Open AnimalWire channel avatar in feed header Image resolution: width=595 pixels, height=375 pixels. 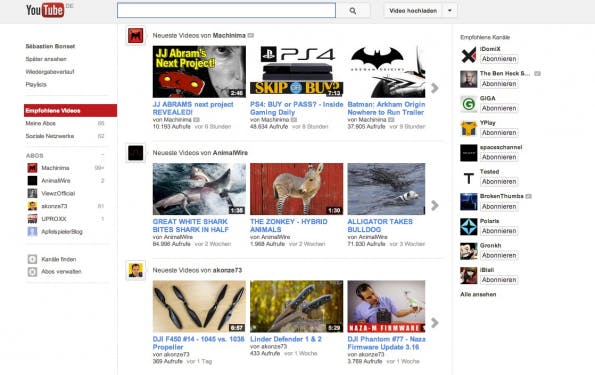click(135, 153)
